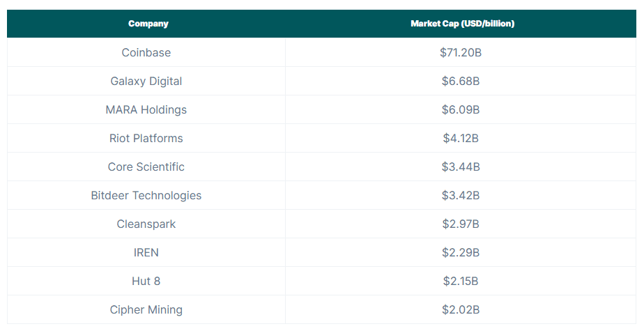644x331 pixels.
Task: Click the $6.09B value for MARA
Action: [461, 110]
